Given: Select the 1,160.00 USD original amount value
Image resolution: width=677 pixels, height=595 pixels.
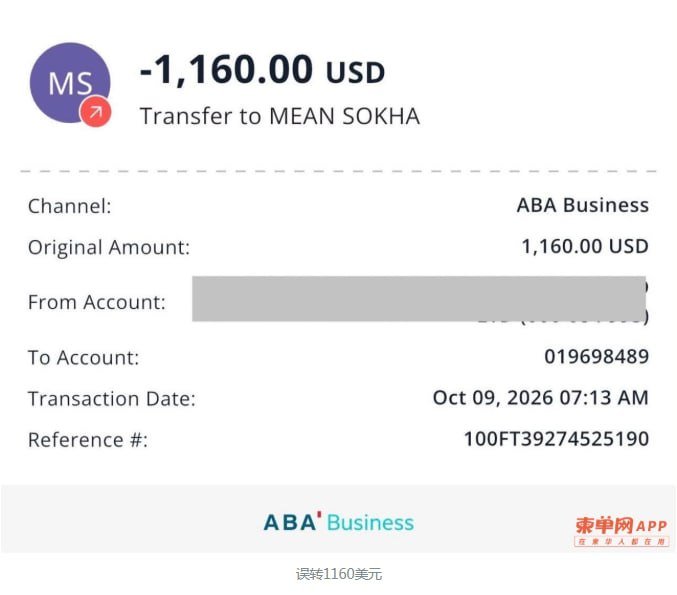Looking at the screenshot, I should (585, 247).
